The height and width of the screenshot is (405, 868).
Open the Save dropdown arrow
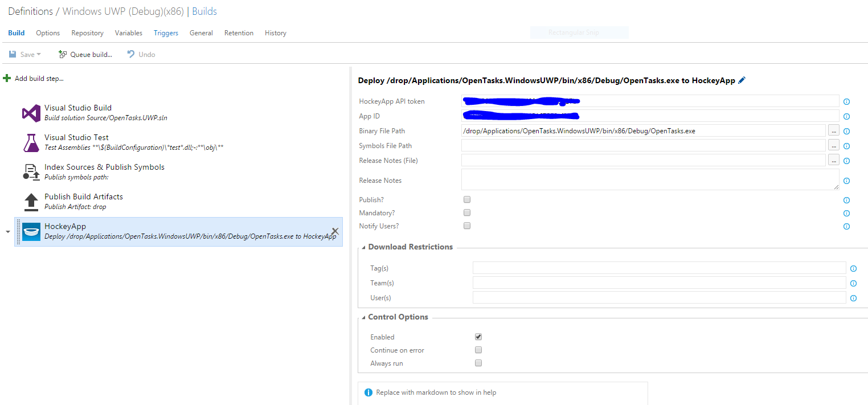pyautogui.click(x=39, y=55)
